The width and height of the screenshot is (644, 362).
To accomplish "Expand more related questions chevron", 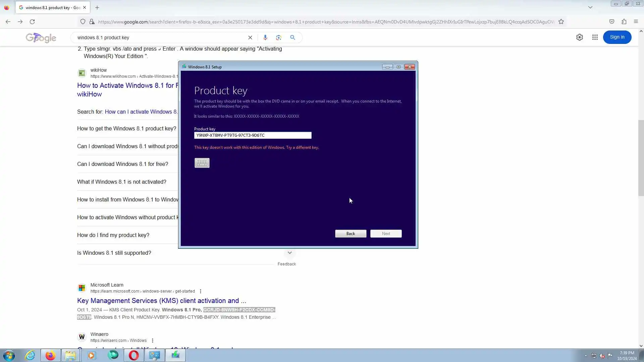I will pos(289,253).
